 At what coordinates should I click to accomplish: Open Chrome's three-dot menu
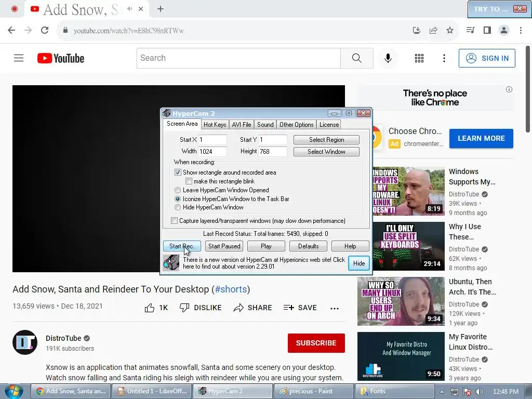(521, 30)
